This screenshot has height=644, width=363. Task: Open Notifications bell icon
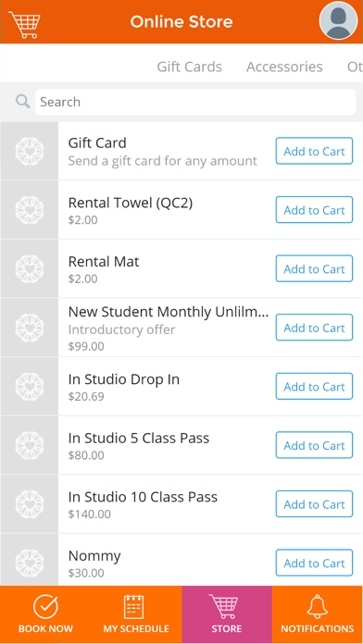[x=318, y=607]
